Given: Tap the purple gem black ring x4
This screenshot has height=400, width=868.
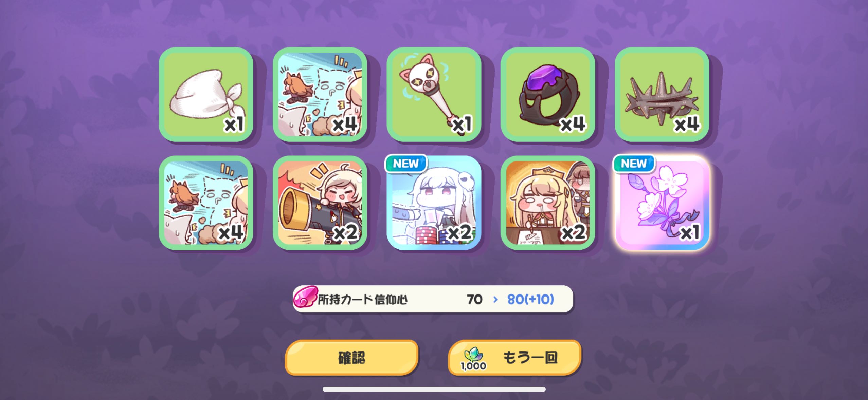Looking at the screenshot, I should [548, 94].
